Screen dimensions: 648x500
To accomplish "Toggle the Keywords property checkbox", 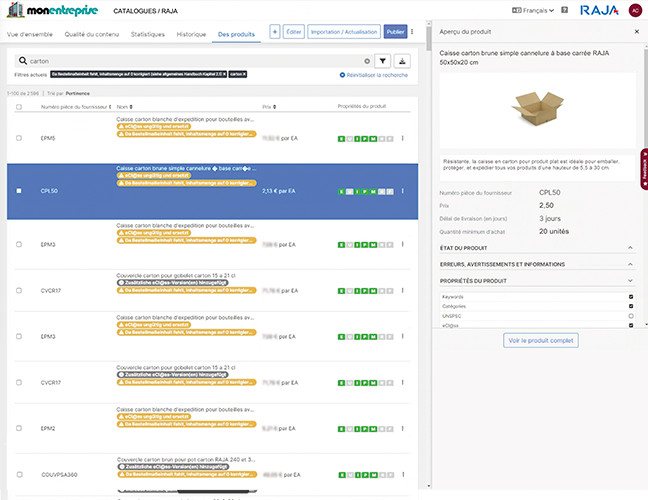I will [x=631, y=297].
